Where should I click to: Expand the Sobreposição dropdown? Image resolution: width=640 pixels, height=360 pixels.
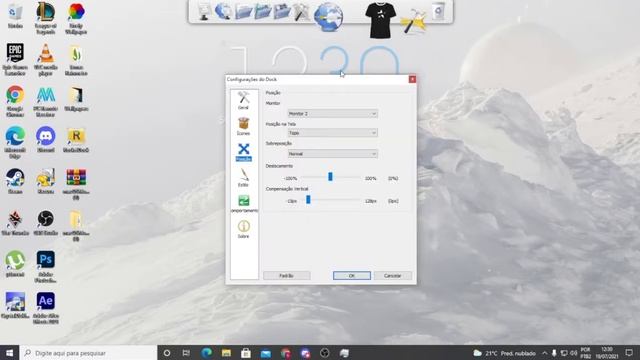333,154
